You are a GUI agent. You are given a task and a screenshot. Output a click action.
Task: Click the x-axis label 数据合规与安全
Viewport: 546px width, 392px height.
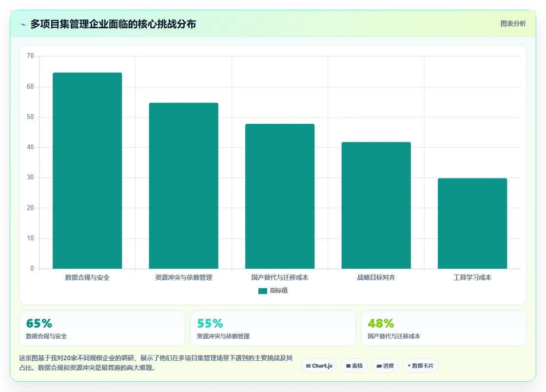[87, 277]
